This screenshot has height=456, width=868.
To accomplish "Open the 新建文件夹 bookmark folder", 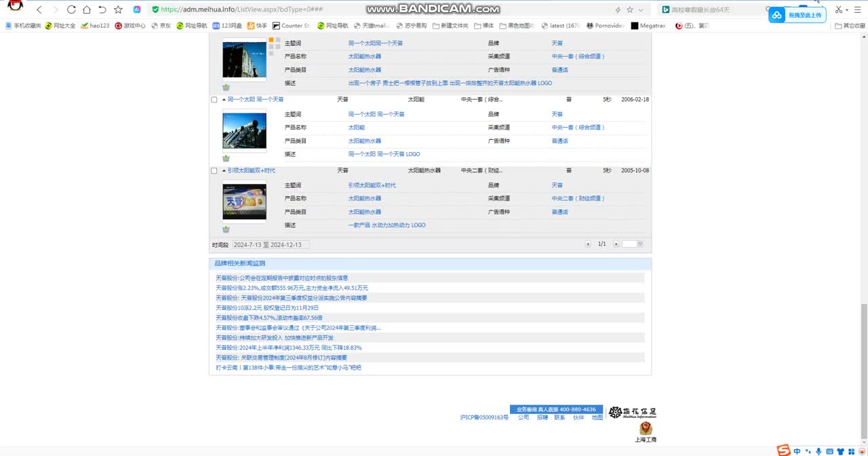I will tap(450, 26).
